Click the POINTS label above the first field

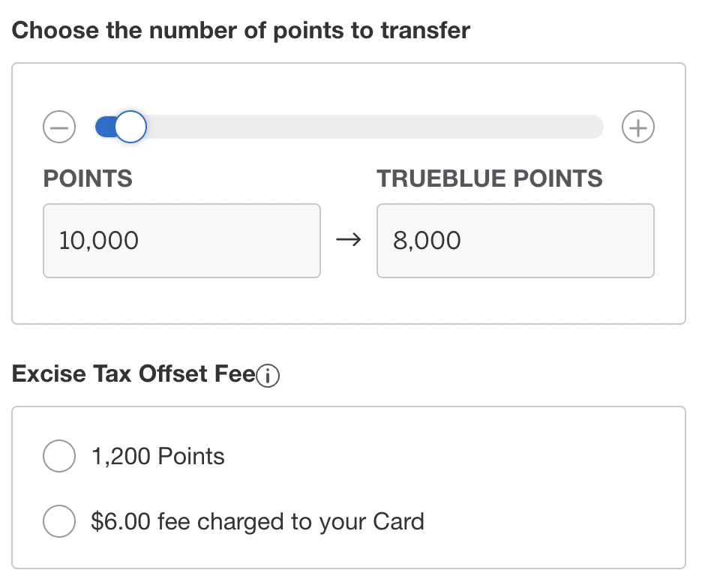88,178
